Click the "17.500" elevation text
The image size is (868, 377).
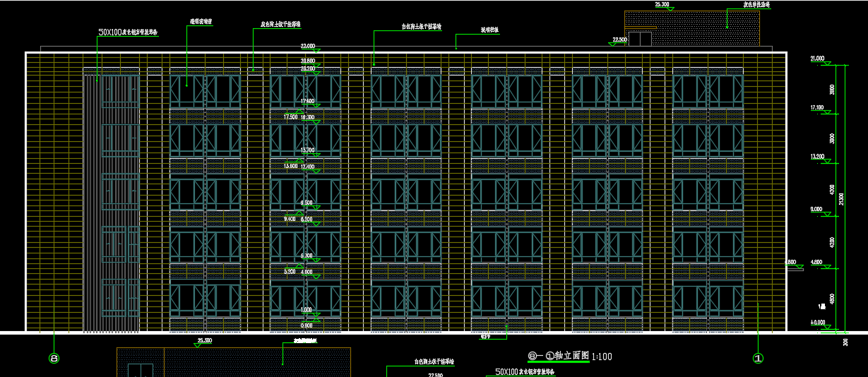point(290,116)
